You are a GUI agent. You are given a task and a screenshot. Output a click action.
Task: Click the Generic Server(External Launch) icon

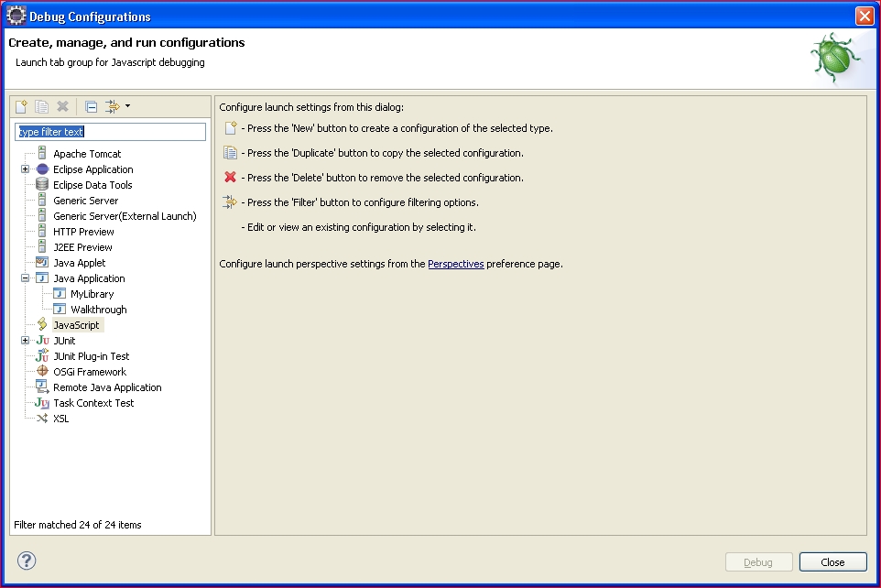pyautogui.click(x=42, y=215)
